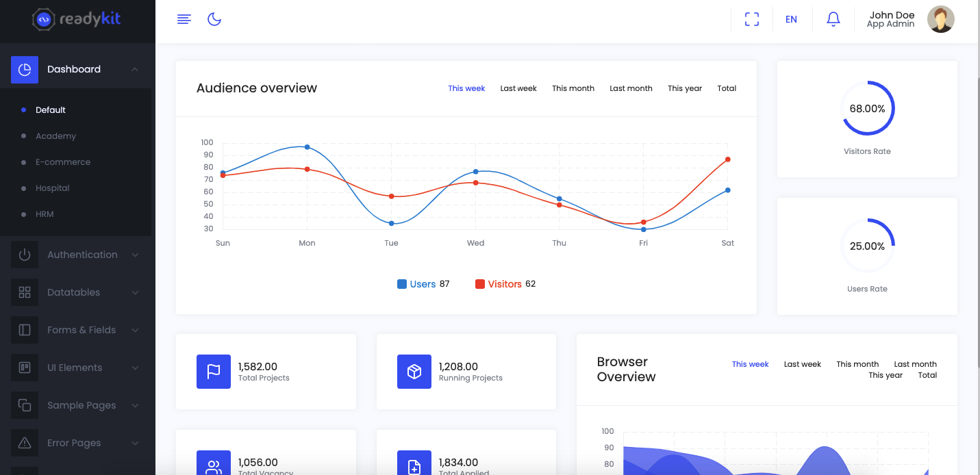Image resolution: width=980 pixels, height=475 pixels.
Task: Select Browser Overview This year filter
Action: point(885,375)
